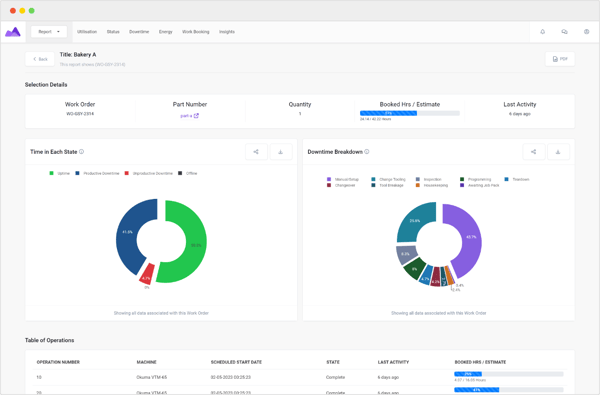Viewport: 600px width, 395px height.
Task: Click the macOS yellow minimize window dot
Action: [22, 11]
